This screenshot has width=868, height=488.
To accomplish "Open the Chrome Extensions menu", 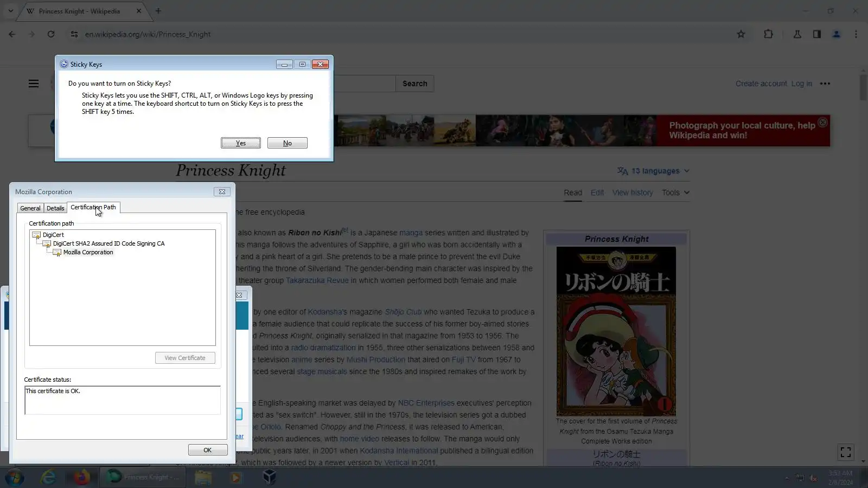I will (768, 34).
